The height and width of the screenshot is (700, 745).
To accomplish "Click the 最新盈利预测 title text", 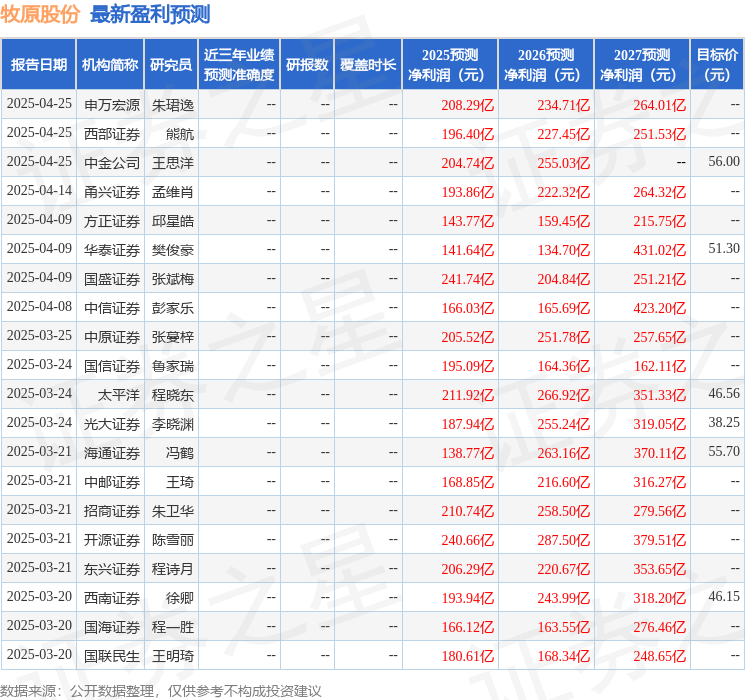I will click(x=150, y=14).
